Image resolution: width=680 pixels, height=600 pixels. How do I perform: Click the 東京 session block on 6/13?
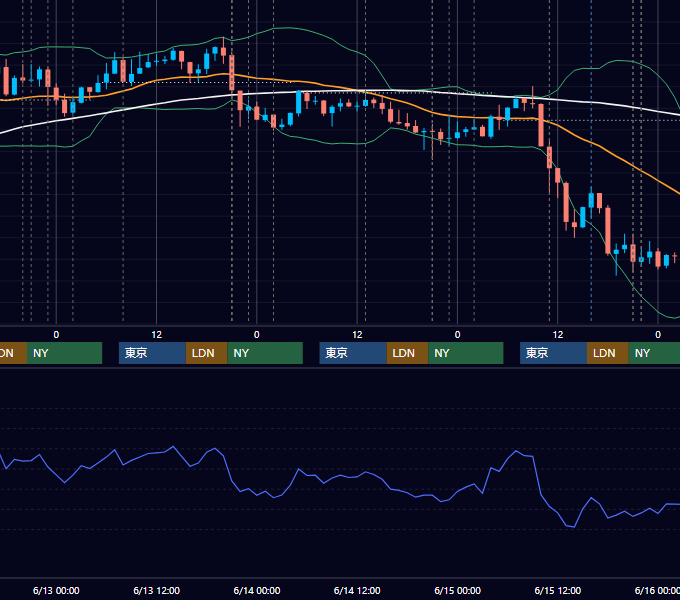[152, 353]
